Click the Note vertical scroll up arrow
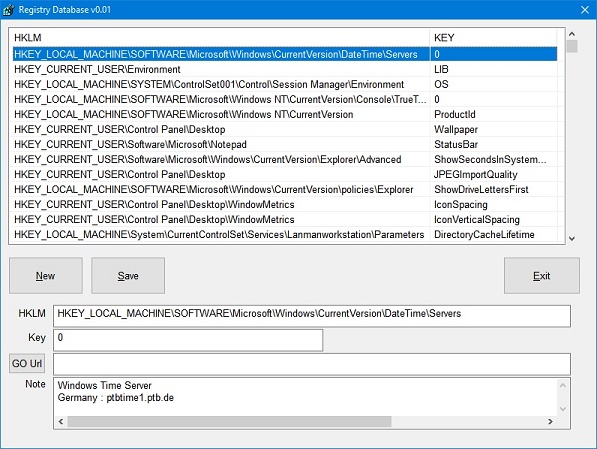The image size is (597, 449). click(x=563, y=385)
